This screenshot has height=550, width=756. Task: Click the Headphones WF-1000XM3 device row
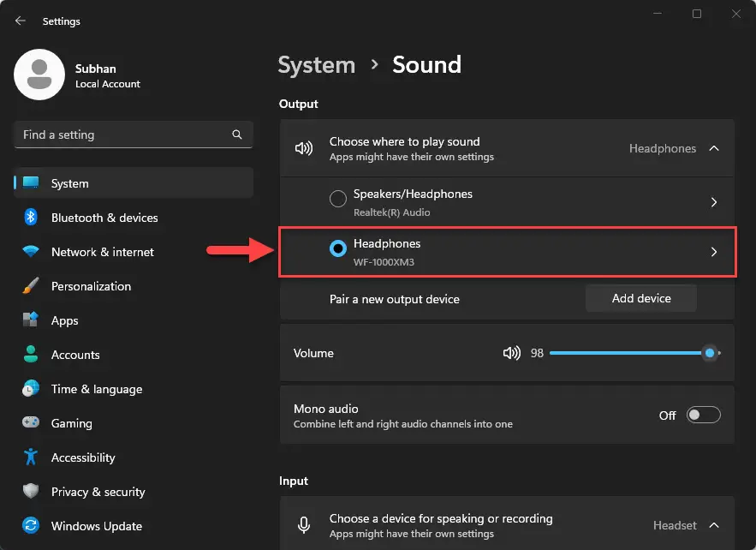(x=507, y=252)
